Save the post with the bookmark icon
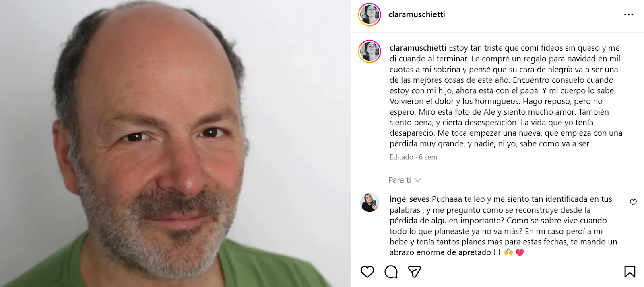This screenshot has height=287, width=644. (630, 272)
